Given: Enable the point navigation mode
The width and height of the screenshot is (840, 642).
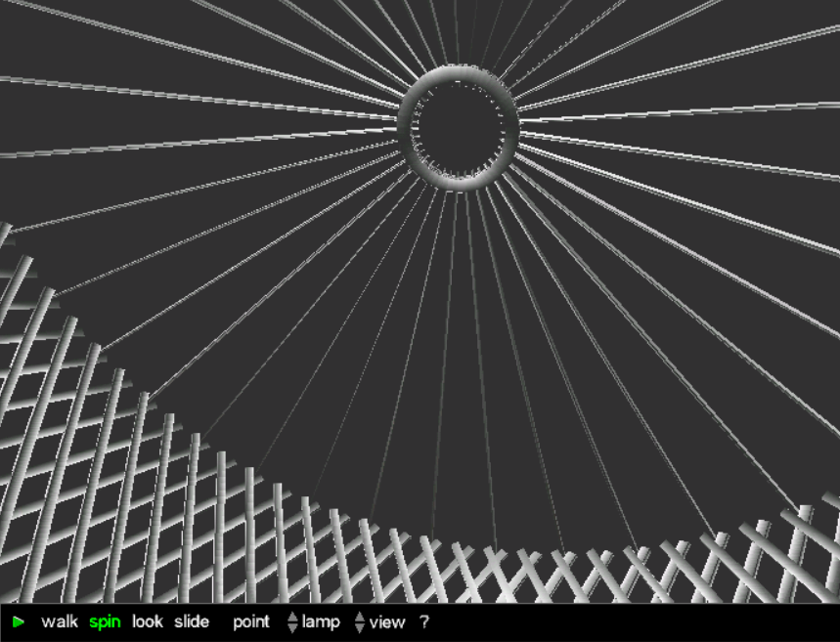Looking at the screenshot, I should pyautogui.click(x=251, y=622).
